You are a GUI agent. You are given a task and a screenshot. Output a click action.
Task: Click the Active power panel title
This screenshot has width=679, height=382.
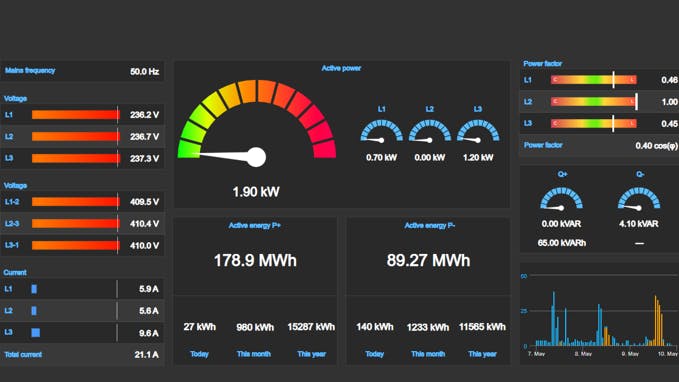click(x=341, y=68)
